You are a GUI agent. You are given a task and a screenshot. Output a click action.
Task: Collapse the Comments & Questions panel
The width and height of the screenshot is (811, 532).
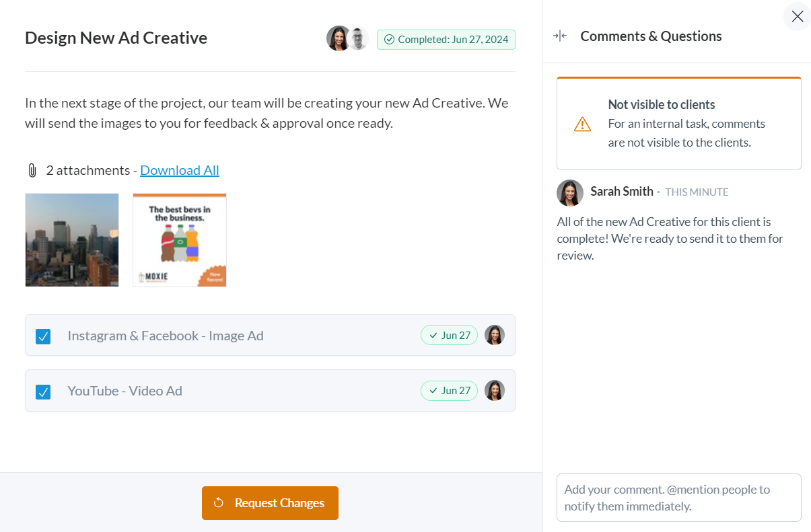click(560, 36)
